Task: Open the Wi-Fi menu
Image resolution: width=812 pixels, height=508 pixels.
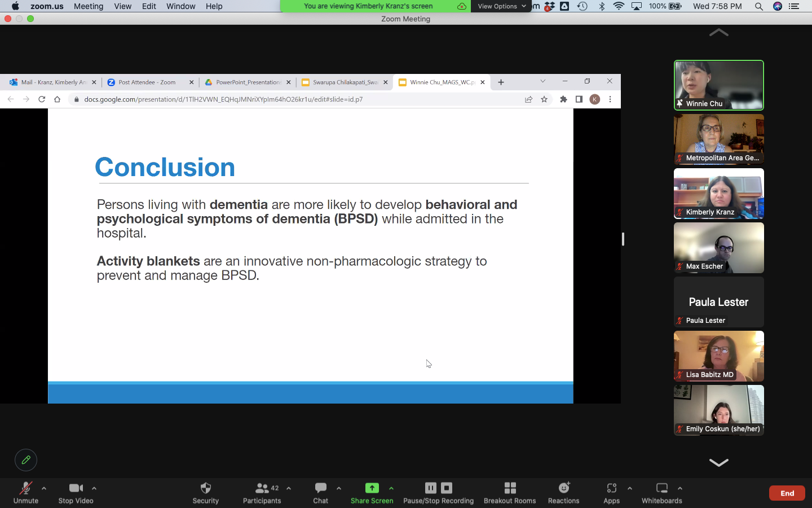Action: pos(619,6)
